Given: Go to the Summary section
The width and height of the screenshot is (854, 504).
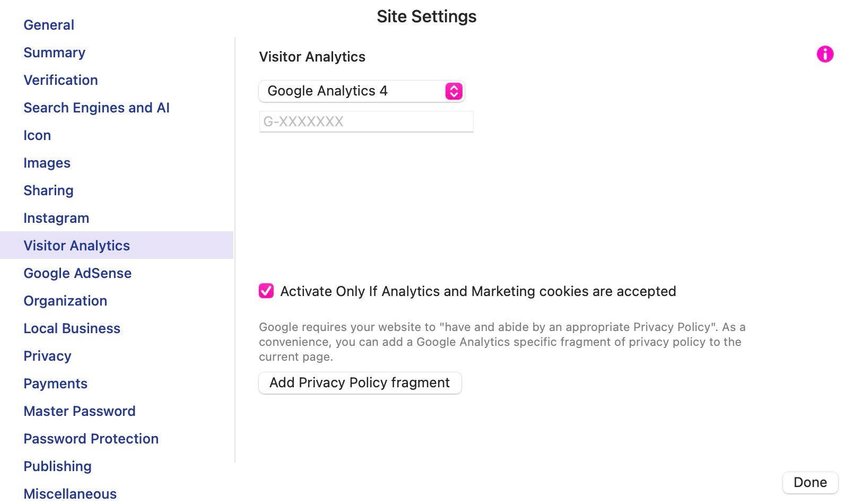Looking at the screenshot, I should (x=54, y=53).
